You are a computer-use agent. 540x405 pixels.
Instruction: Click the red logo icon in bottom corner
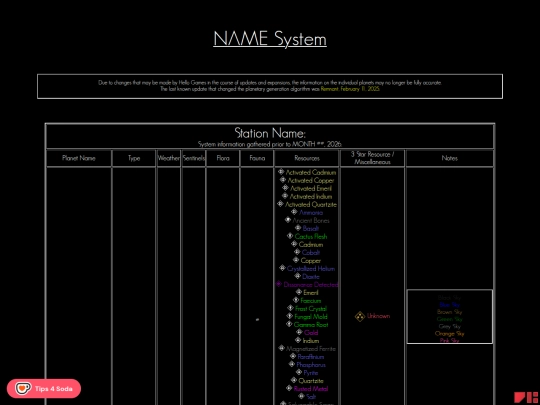[x=527, y=397]
